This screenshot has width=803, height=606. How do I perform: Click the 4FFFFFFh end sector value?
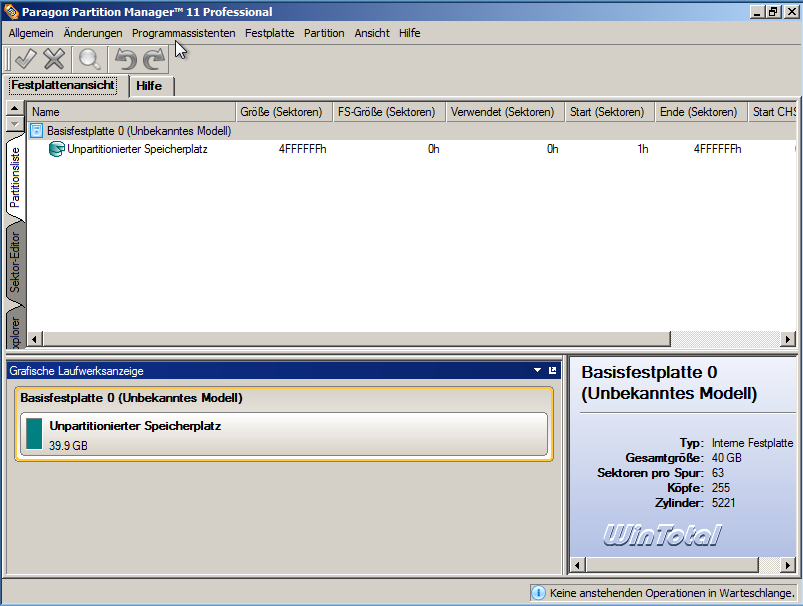coord(717,149)
